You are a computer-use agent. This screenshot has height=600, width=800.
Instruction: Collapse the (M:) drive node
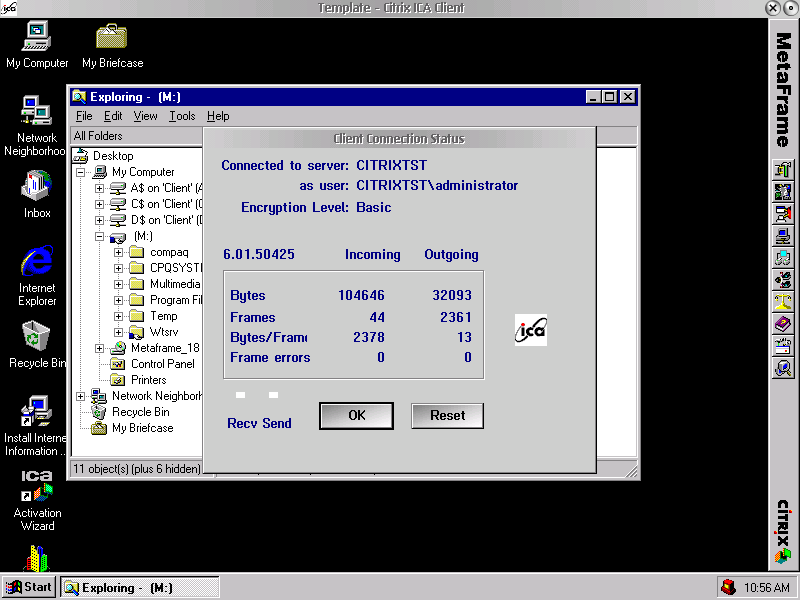(x=99, y=236)
